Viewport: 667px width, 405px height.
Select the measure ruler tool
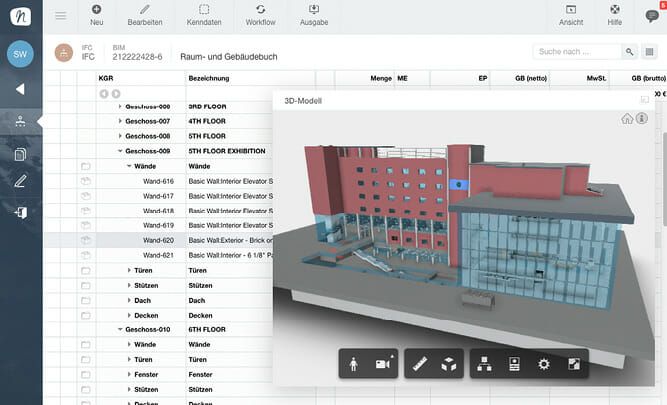click(420, 364)
